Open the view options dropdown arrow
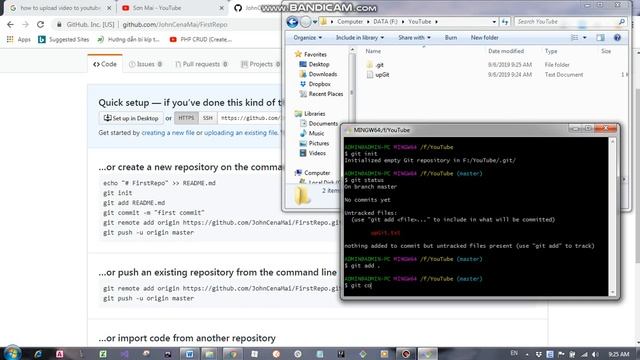The height and width of the screenshot is (360, 640). point(584,38)
